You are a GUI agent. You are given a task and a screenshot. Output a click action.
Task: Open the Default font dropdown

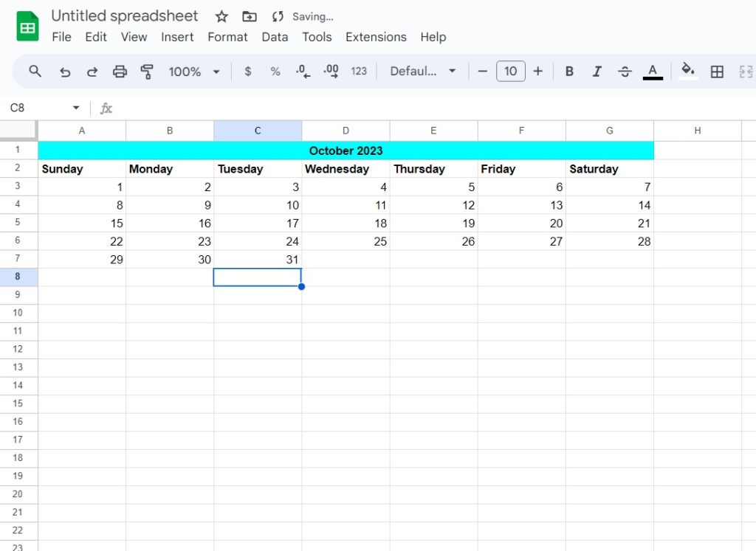423,72
